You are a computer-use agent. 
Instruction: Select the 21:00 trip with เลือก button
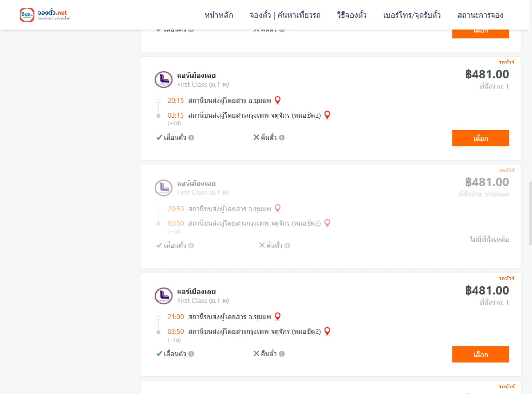480,354
